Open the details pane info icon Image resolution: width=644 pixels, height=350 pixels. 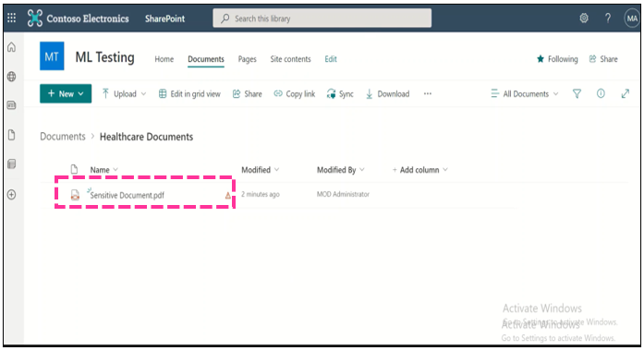601,93
